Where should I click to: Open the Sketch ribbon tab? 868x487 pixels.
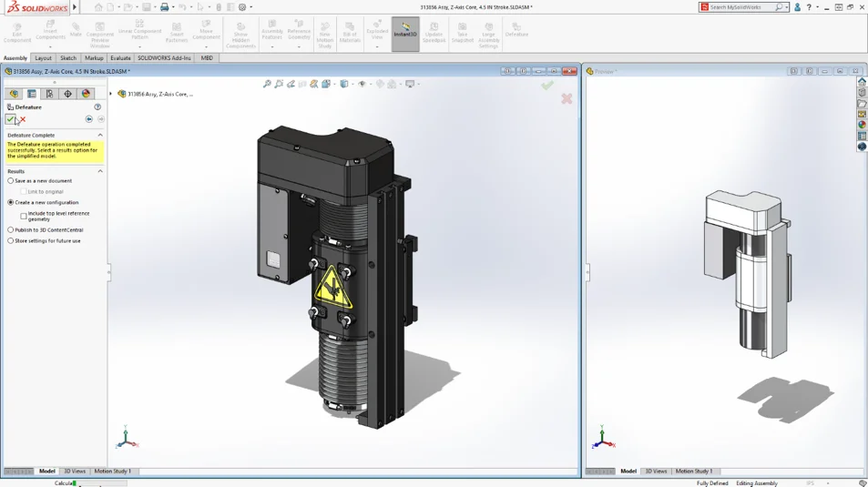pyautogui.click(x=68, y=58)
